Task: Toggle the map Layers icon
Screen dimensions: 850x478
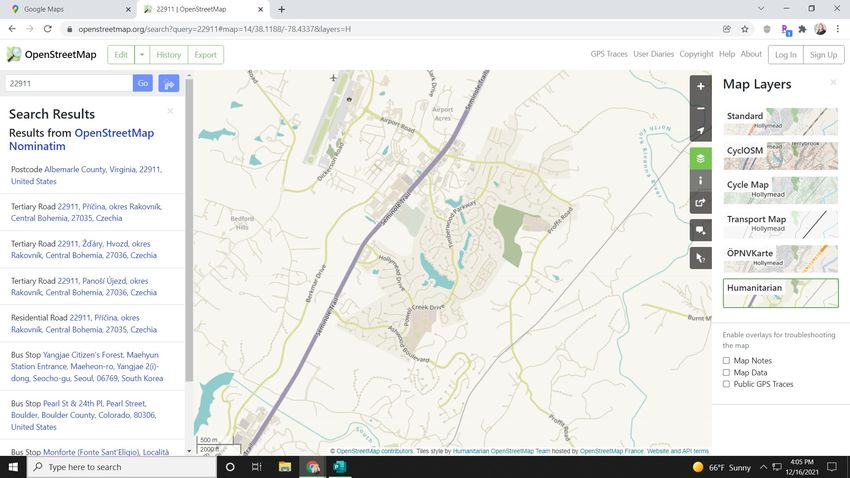Action: [700, 158]
